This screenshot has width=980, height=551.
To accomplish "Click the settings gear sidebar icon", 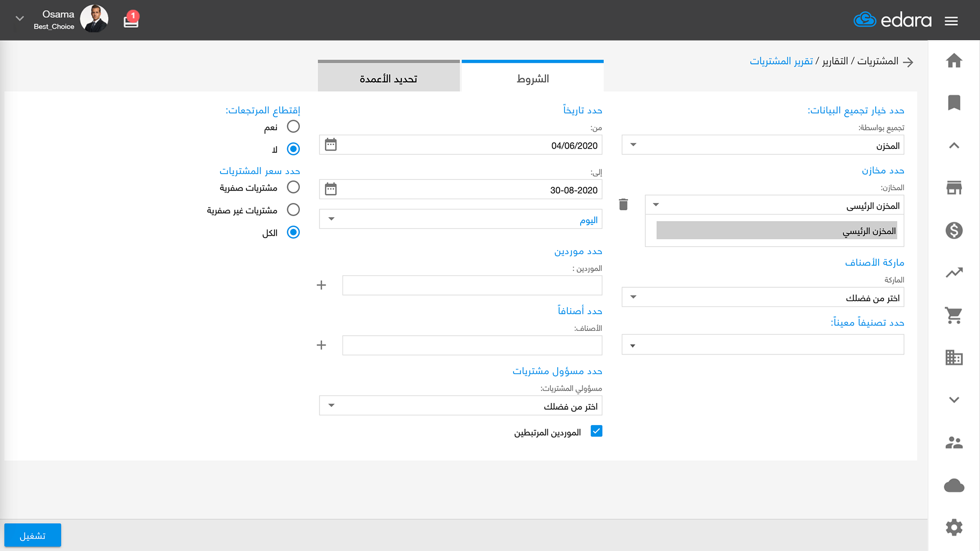I will (954, 527).
